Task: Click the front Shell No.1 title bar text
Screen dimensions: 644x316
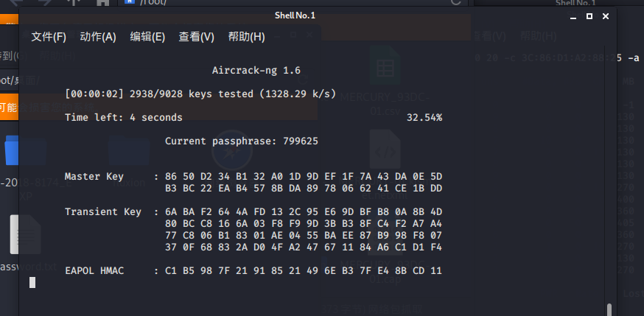Action: click(295, 15)
